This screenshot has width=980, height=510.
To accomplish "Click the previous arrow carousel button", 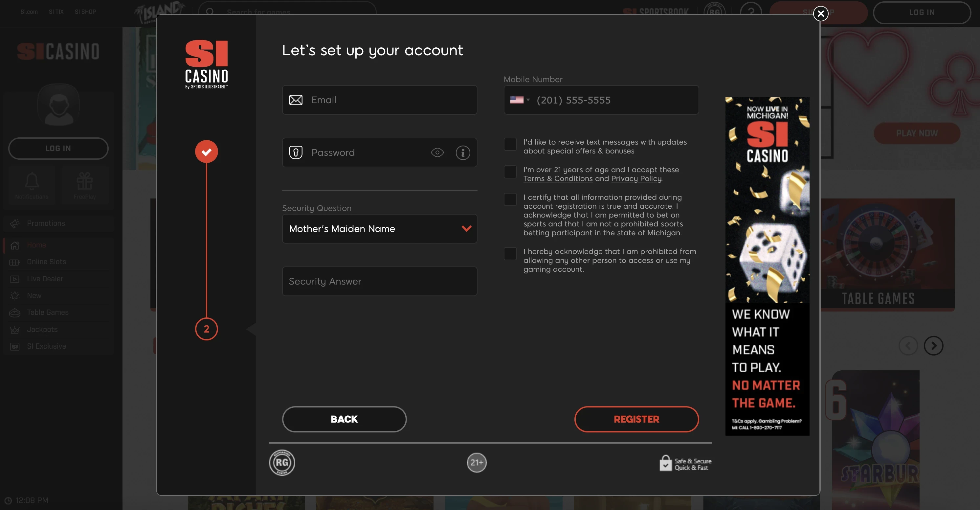I will click(x=908, y=346).
